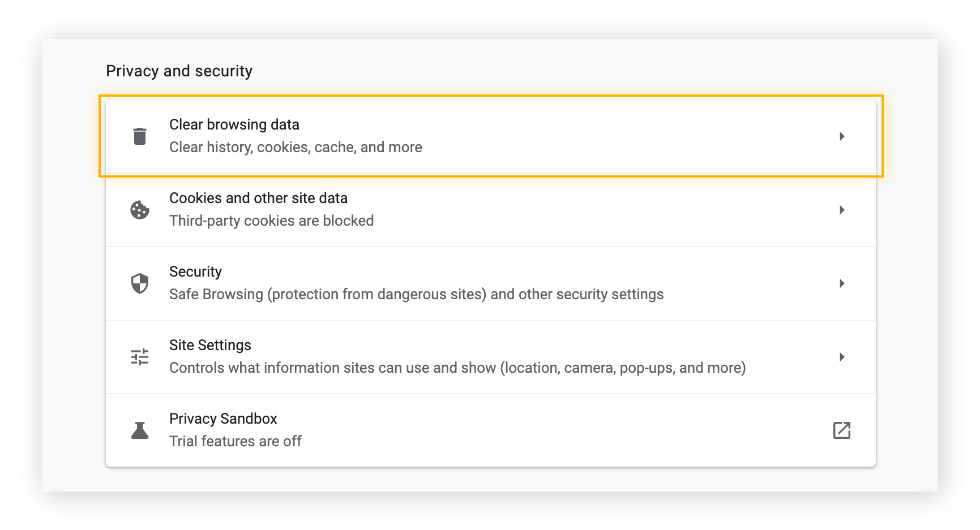Screen dimensions: 980x530
Task: Click 'Trial features are off' text
Action: click(x=235, y=441)
